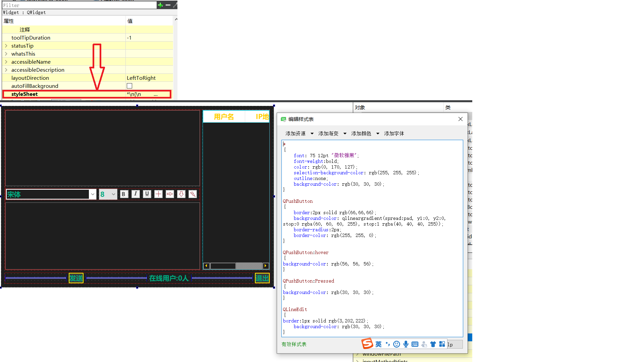Click the green plus icon beside Filter

(x=160, y=5)
